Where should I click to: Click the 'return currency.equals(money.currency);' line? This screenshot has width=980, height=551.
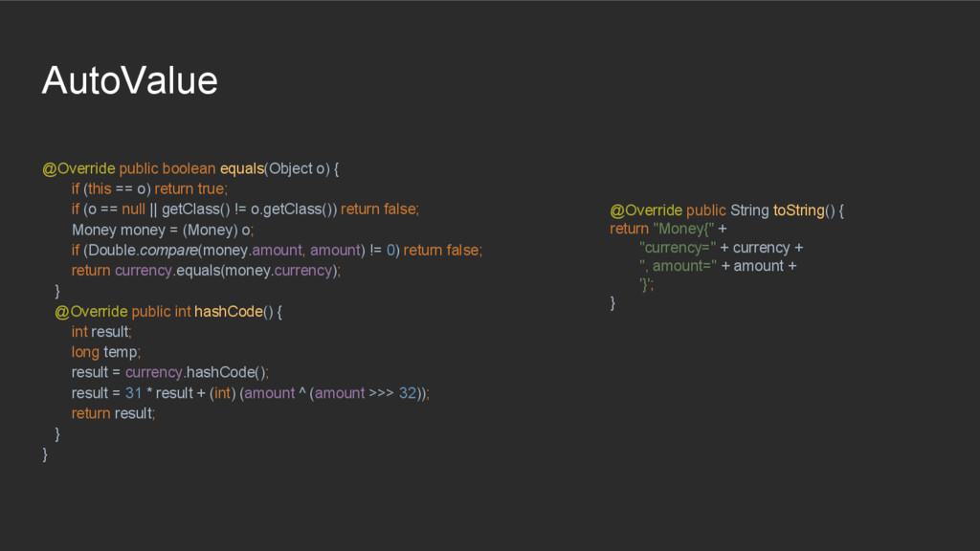coord(206,271)
